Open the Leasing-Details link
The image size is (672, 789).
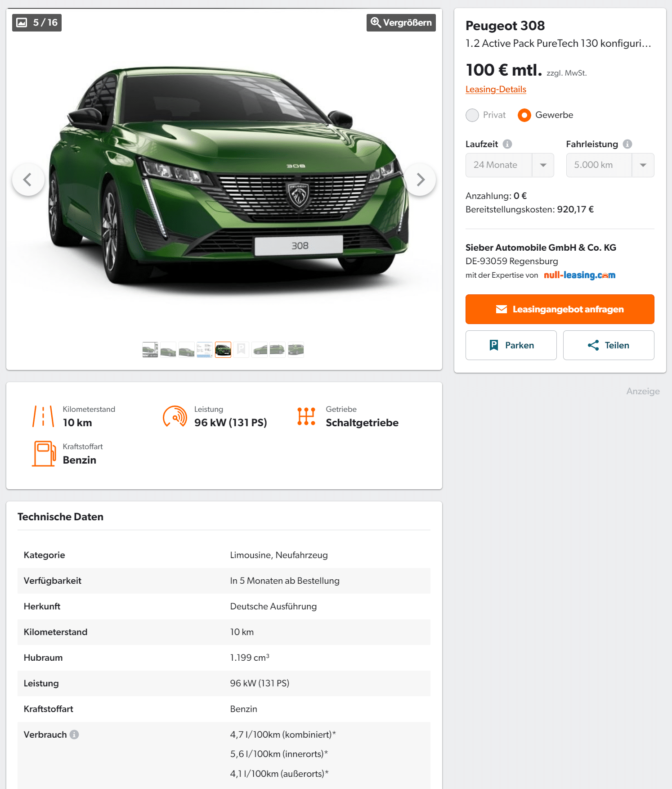[496, 89]
